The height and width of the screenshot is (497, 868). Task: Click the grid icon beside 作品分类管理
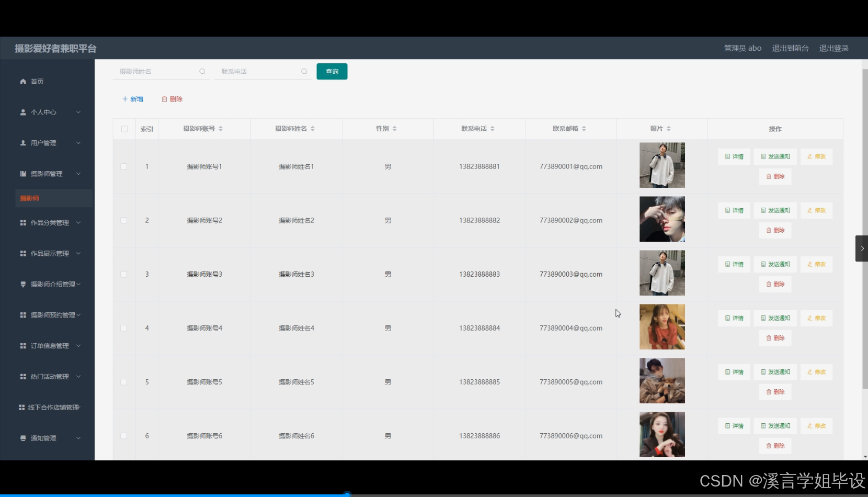coord(23,223)
